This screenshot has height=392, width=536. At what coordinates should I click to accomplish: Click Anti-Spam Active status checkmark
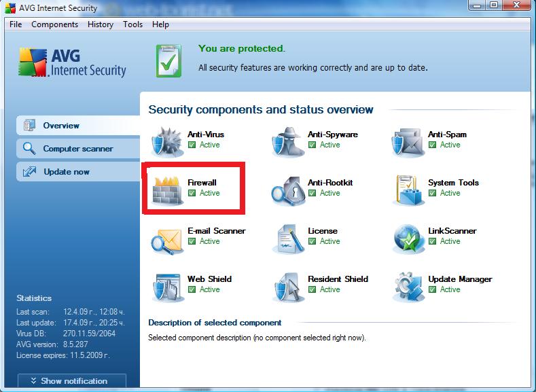[x=433, y=145]
